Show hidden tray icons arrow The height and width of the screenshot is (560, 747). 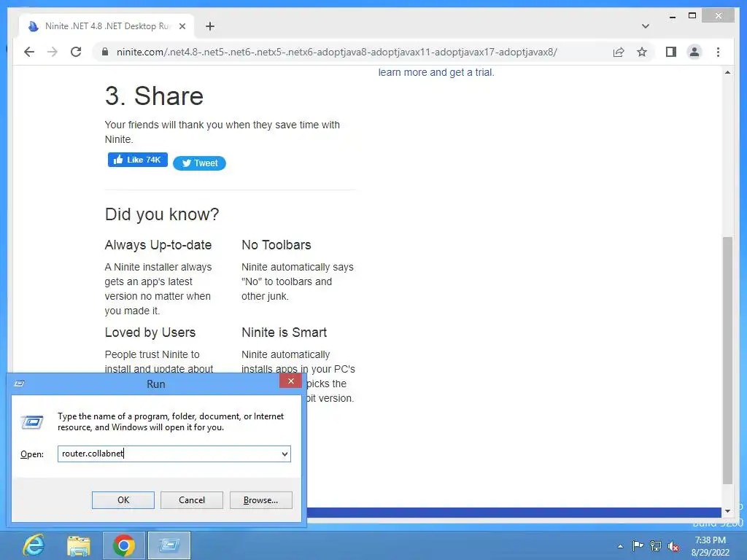[620, 546]
